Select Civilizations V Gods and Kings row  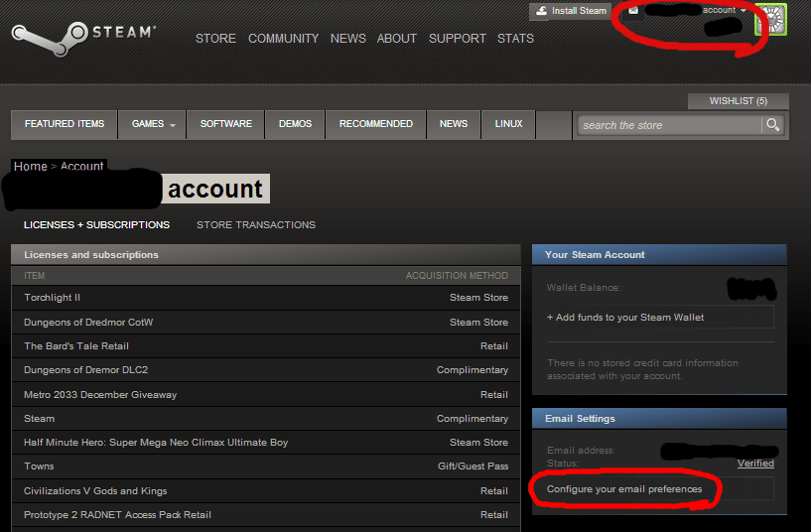click(266, 491)
